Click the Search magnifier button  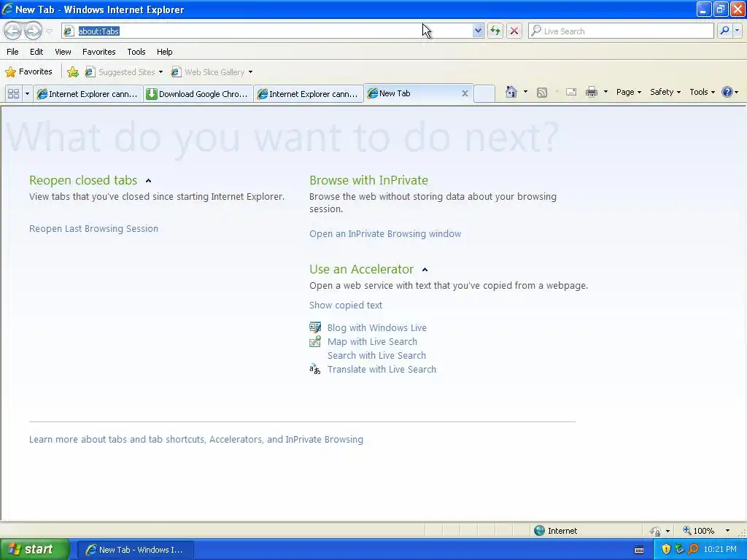(724, 31)
